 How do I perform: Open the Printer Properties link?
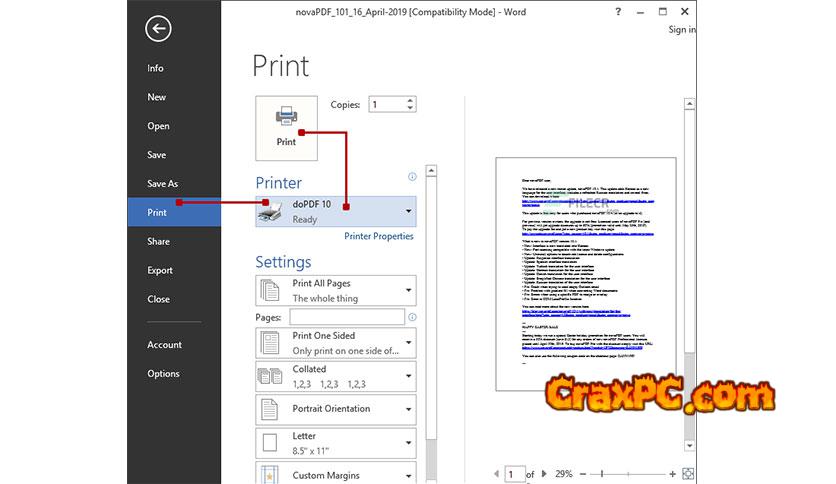pos(378,237)
